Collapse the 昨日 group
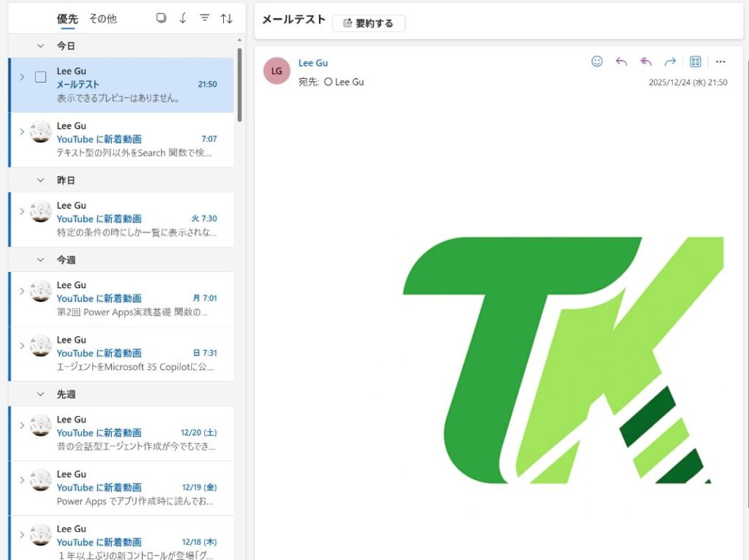The height and width of the screenshot is (560, 749). click(x=41, y=180)
